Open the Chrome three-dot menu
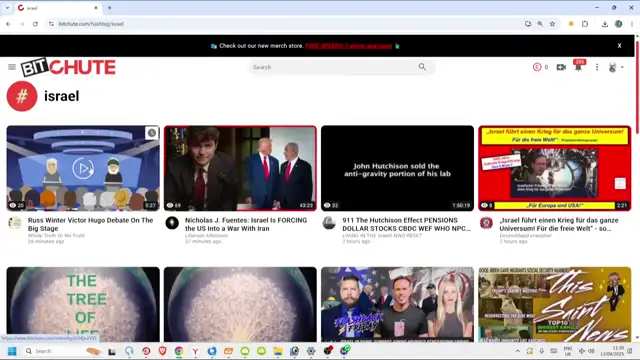The image size is (640, 360). (x=632, y=24)
